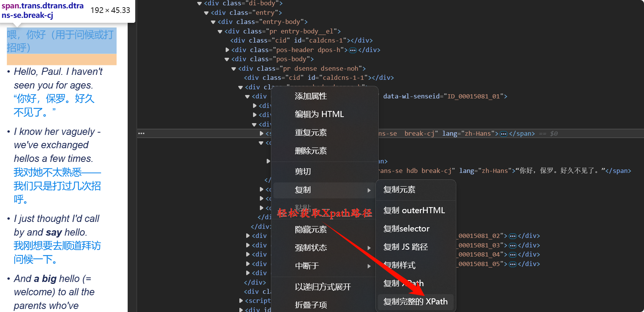Collapse the entry-body div node
The height and width of the screenshot is (312, 644).
click(213, 22)
